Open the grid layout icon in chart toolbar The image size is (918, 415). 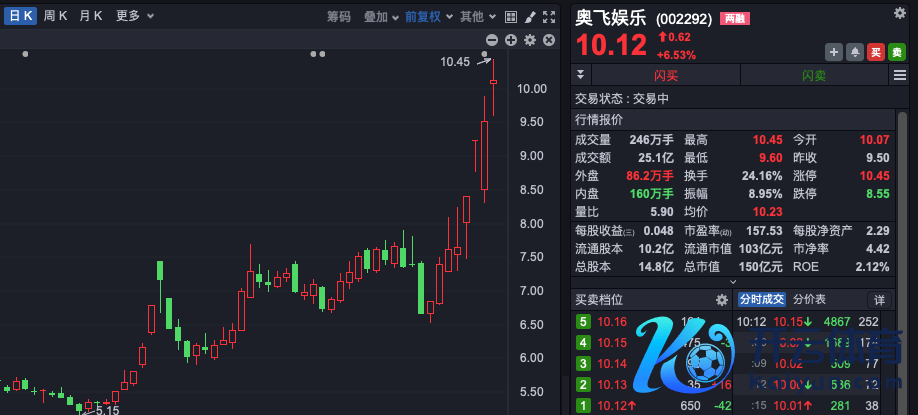(511, 17)
